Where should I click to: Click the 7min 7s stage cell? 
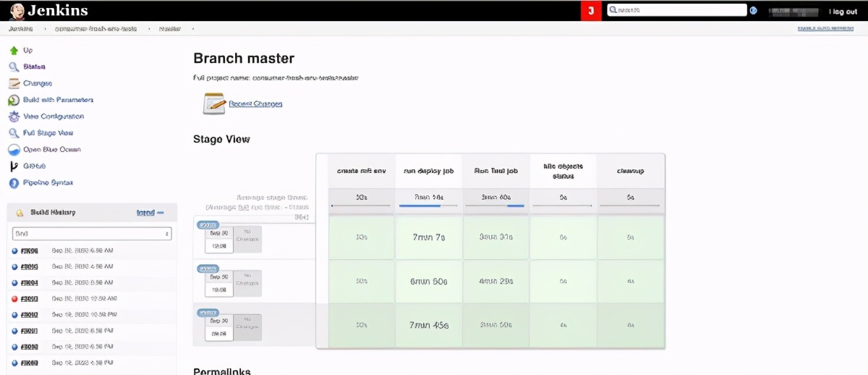[x=428, y=237]
